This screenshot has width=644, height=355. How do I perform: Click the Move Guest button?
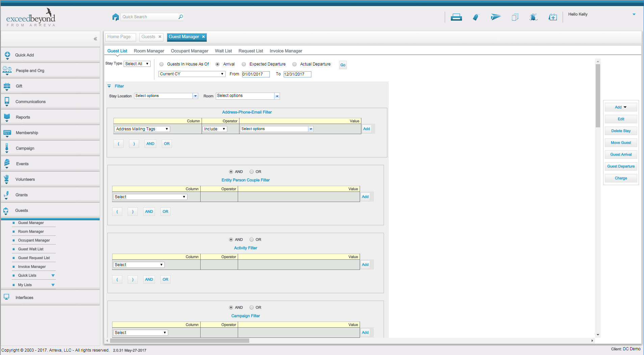(621, 143)
